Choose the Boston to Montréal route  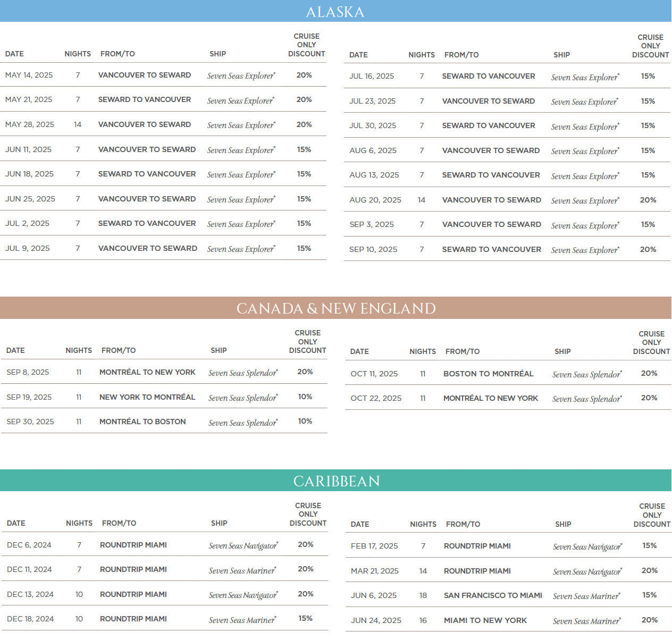click(488, 374)
